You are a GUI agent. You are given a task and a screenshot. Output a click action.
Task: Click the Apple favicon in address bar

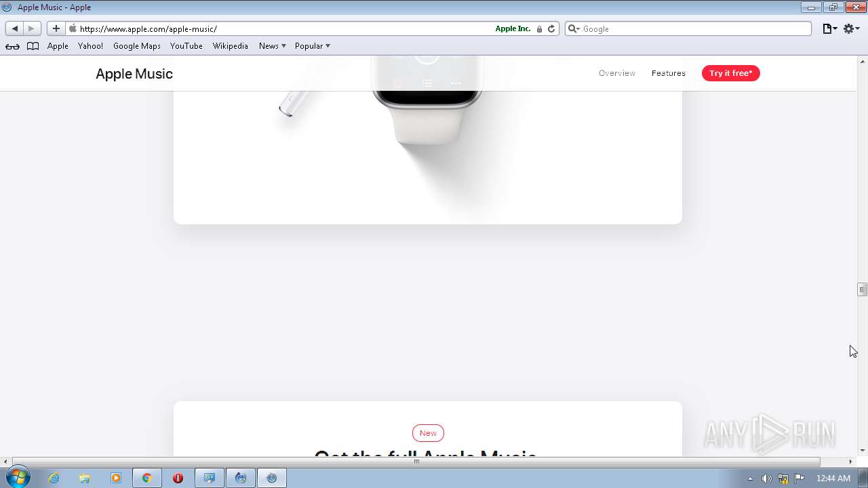73,28
